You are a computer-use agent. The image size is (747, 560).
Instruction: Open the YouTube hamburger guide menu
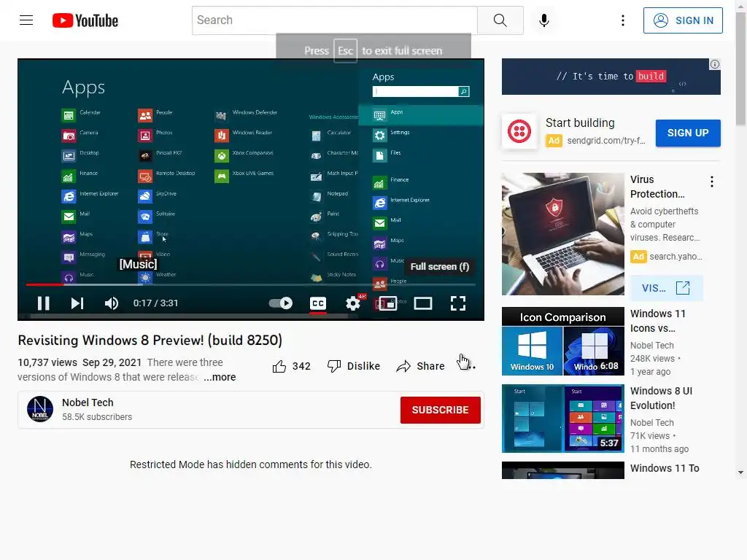(x=26, y=20)
